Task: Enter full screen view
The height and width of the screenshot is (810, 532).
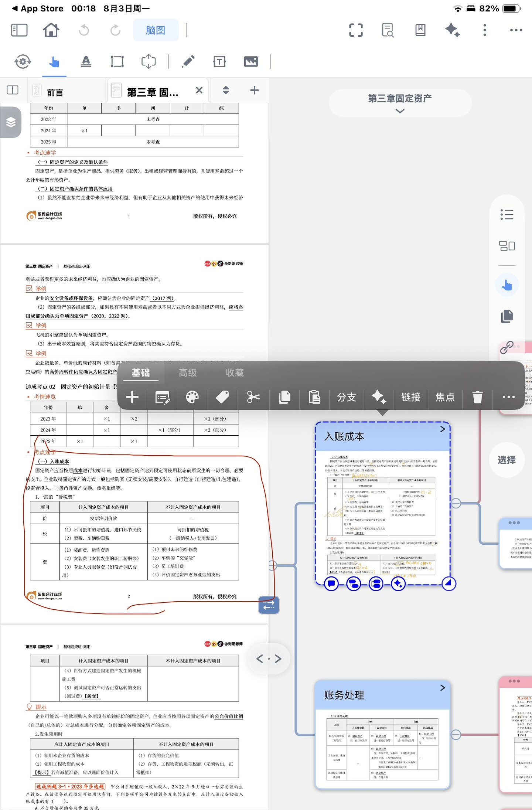Action: [x=356, y=30]
